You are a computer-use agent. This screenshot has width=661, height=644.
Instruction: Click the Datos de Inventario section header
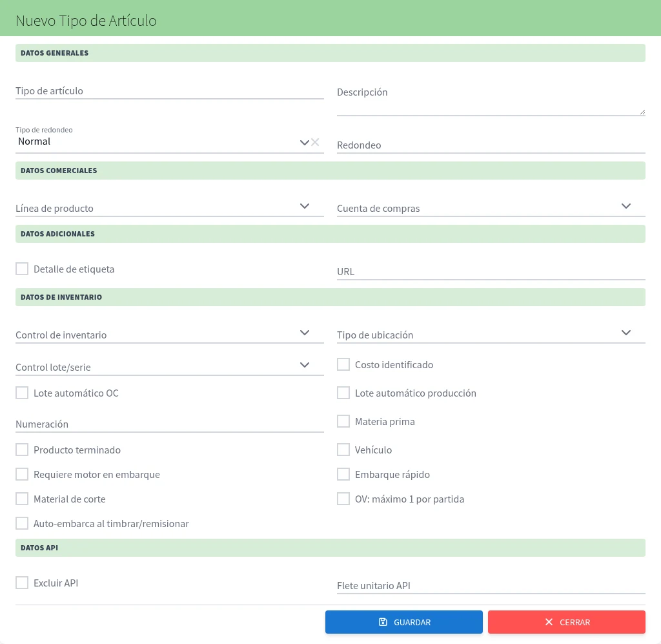click(x=330, y=297)
